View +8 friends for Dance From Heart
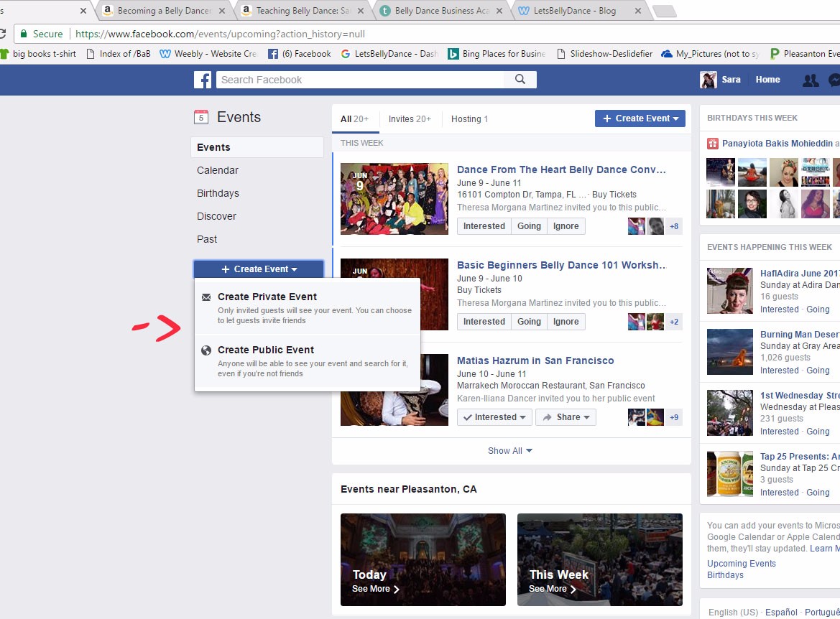Viewport: 840px width, 619px height. pos(674,226)
